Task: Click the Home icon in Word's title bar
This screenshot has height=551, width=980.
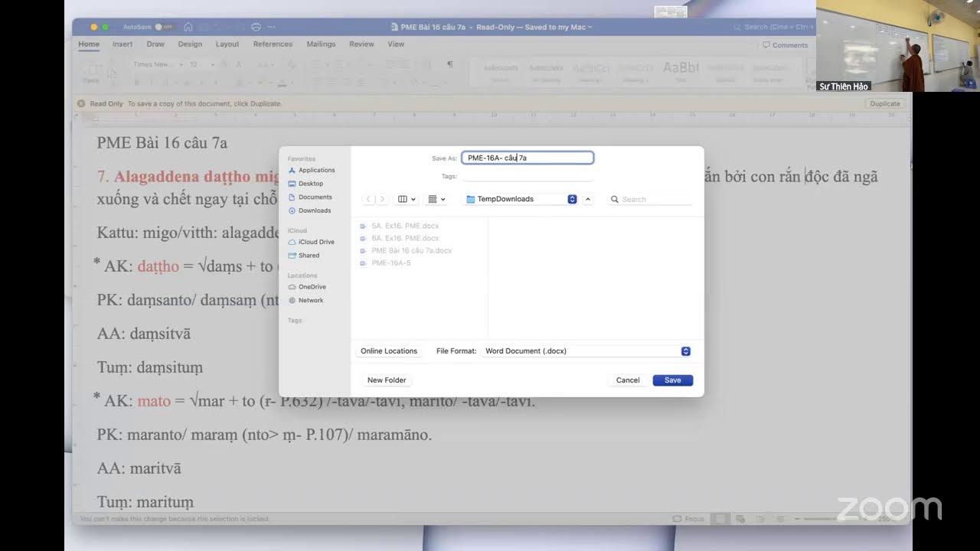Action: point(188,27)
